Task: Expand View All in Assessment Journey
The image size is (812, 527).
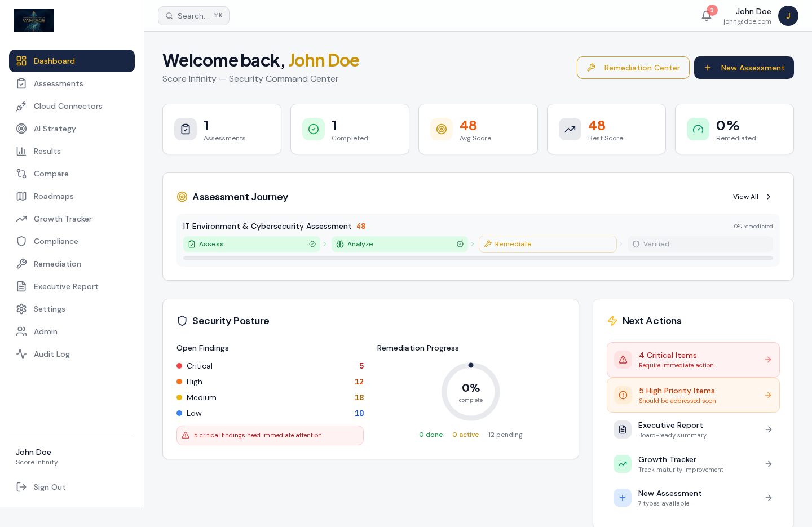Action: point(752,197)
